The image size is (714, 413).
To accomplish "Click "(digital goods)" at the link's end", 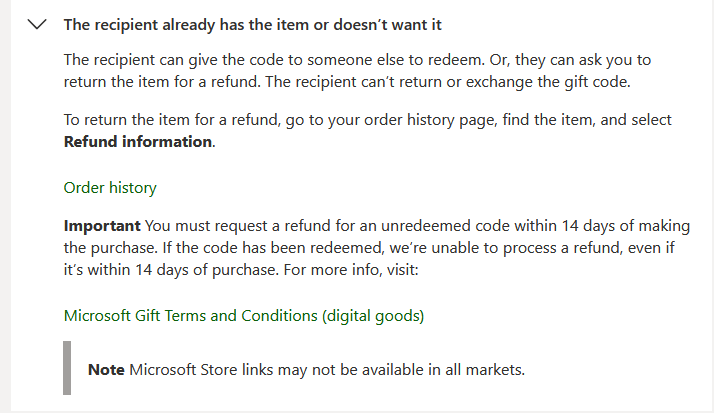I will 373,316.
